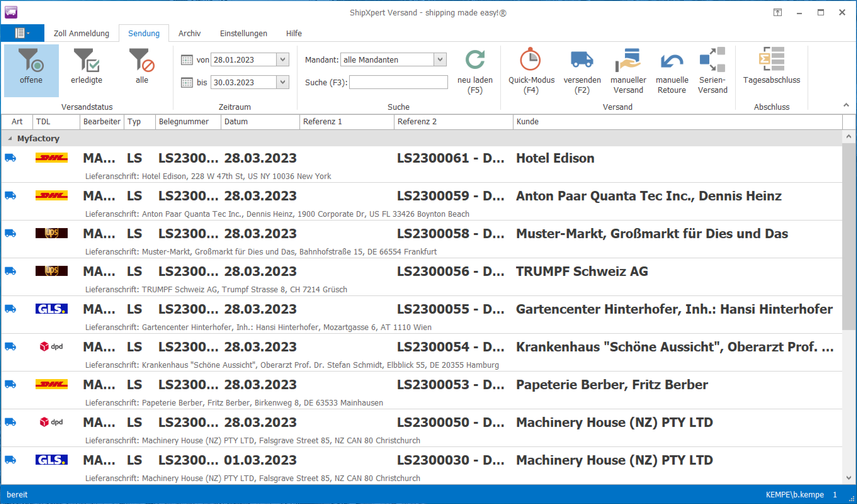Click the calendar icon beside von date

[187, 60]
